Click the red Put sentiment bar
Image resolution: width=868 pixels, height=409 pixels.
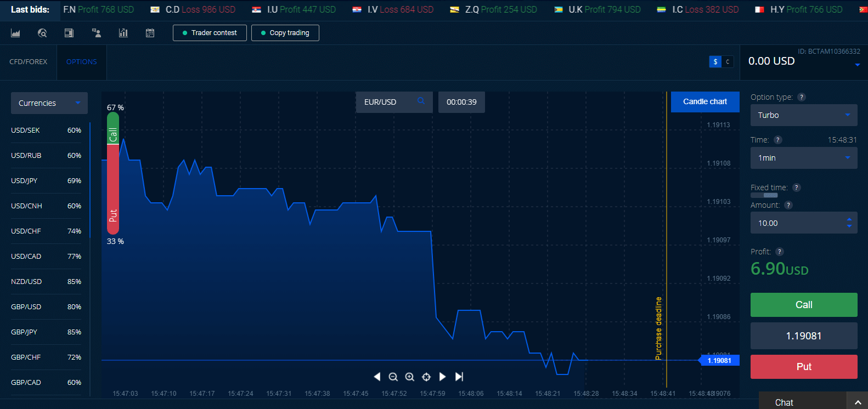(x=113, y=190)
